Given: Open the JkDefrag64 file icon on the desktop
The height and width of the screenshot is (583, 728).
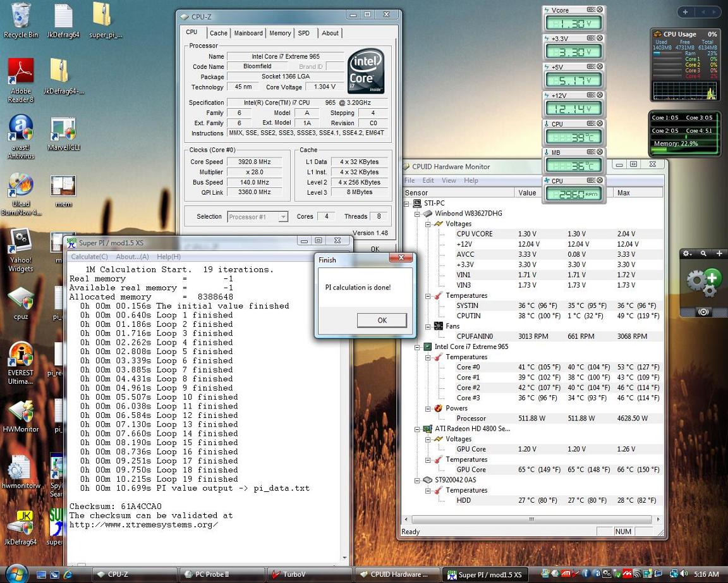Looking at the screenshot, I should (x=63, y=21).
